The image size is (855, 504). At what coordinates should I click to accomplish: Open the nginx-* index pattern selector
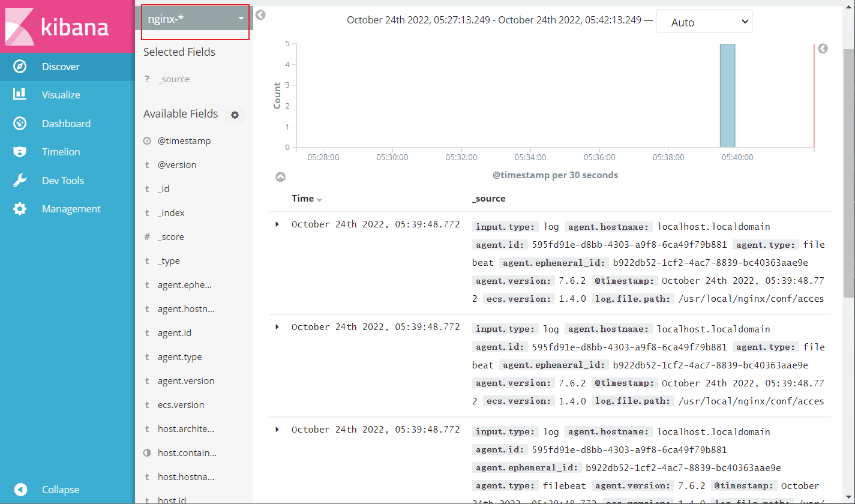(194, 18)
